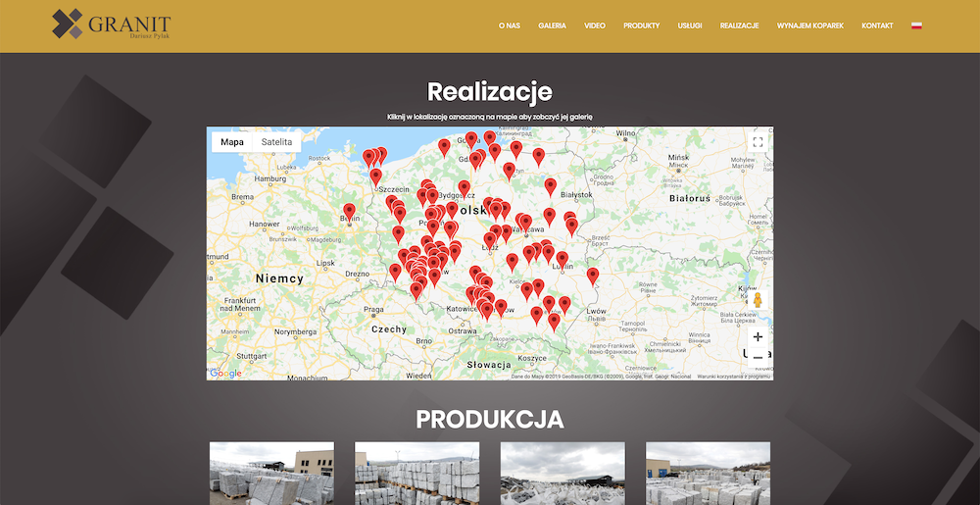Click the Google logo on the map
The width and height of the screenshot is (980, 505).
pyautogui.click(x=225, y=373)
